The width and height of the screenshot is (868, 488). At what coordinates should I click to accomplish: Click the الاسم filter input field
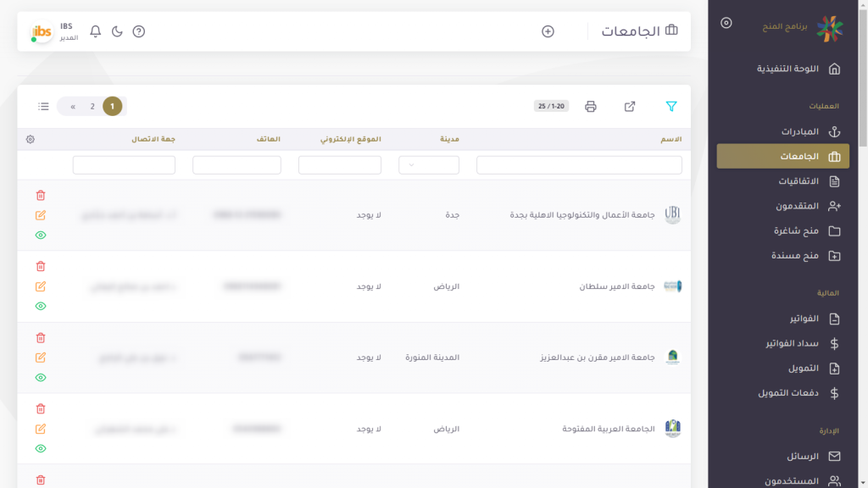point(579,165)
